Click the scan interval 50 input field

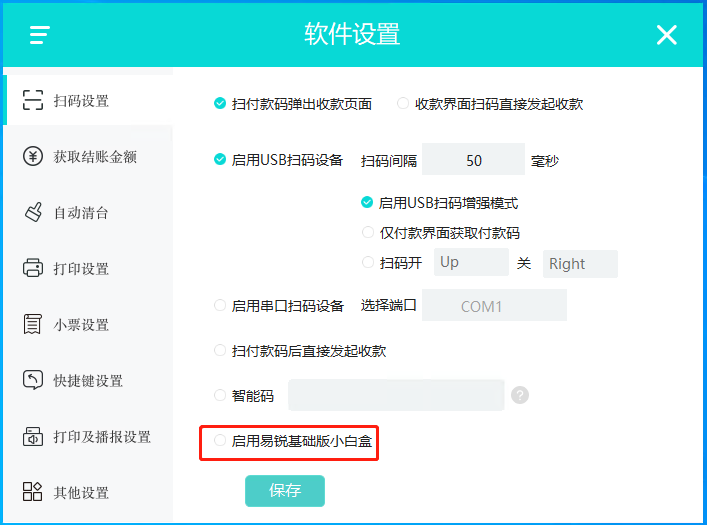pyautogui.click(x=473, y=160)
